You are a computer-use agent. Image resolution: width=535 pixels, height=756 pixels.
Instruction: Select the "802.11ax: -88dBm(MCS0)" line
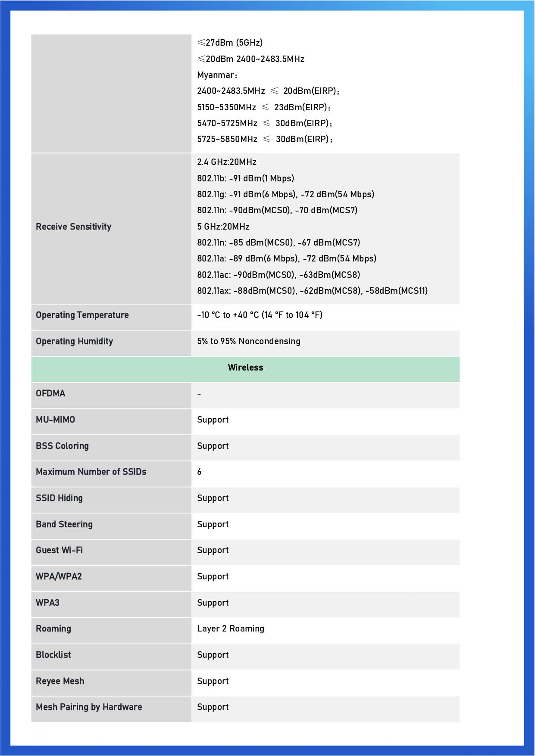point(313,291)
